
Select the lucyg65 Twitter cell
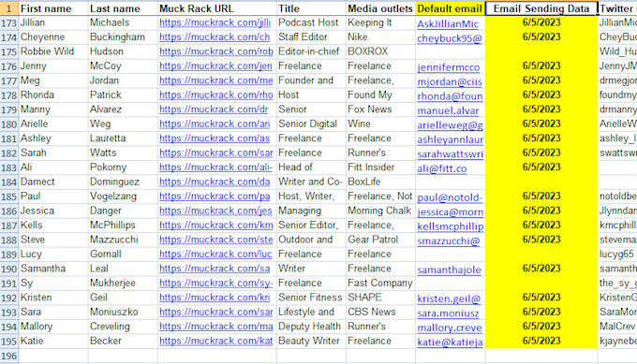pos(617,254)
